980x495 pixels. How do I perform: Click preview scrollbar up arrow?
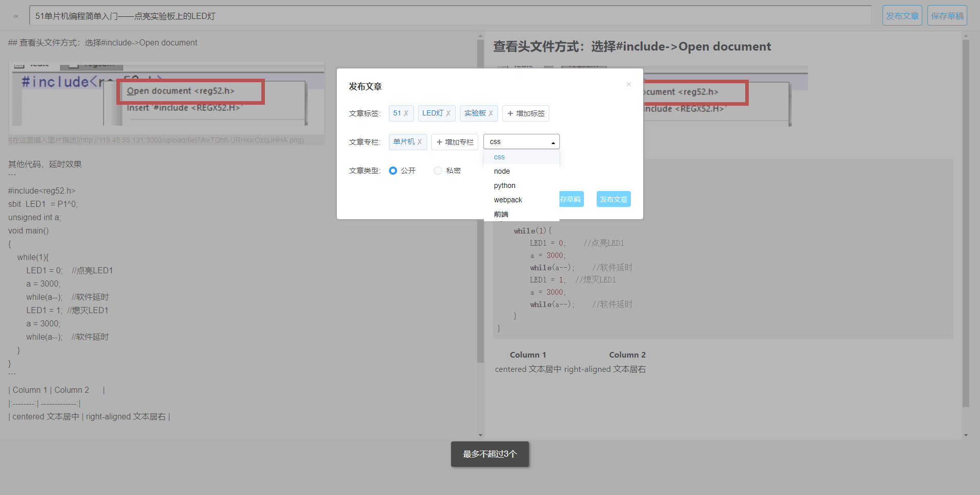pyautogui.click(x=966, y=36)
